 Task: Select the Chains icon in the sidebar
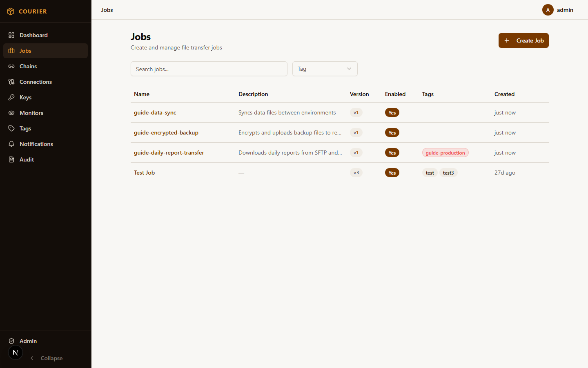click(11, 66)
